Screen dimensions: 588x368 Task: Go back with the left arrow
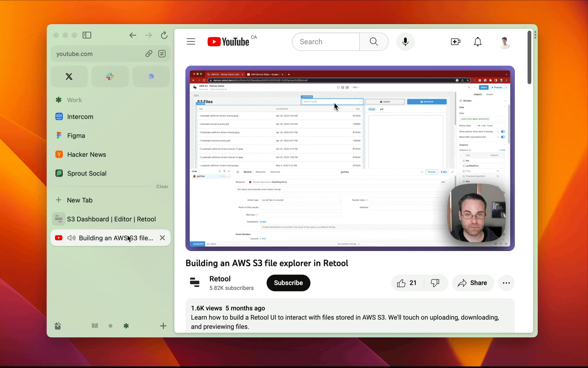click(133, 35)
